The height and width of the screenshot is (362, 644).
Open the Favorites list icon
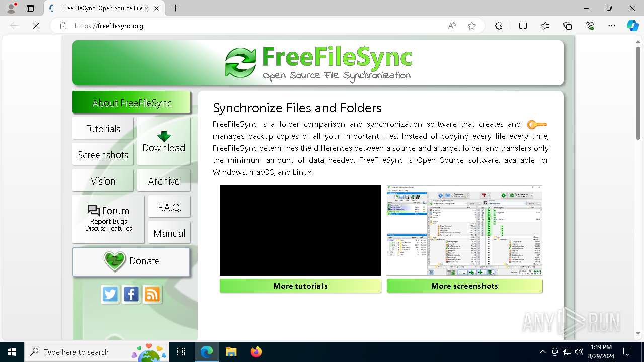click(545, 26)
